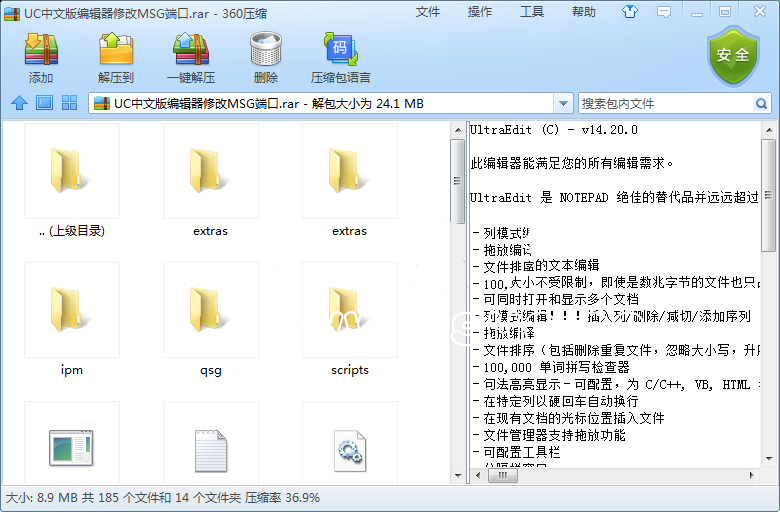Screen dimensions: 780x512
Task: Click the 搜索包内文件 search field
Action: (666, 103)
